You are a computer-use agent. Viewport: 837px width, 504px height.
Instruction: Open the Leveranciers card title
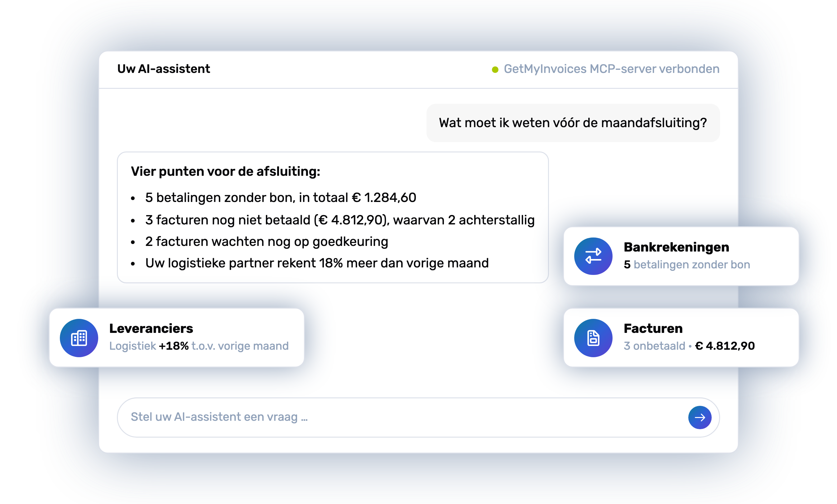151,329
